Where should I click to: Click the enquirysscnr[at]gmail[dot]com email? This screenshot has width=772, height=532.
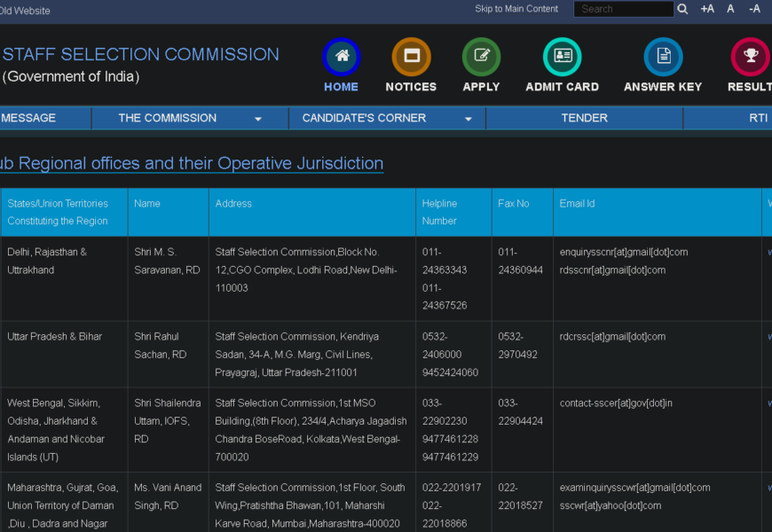click(624, 252)
